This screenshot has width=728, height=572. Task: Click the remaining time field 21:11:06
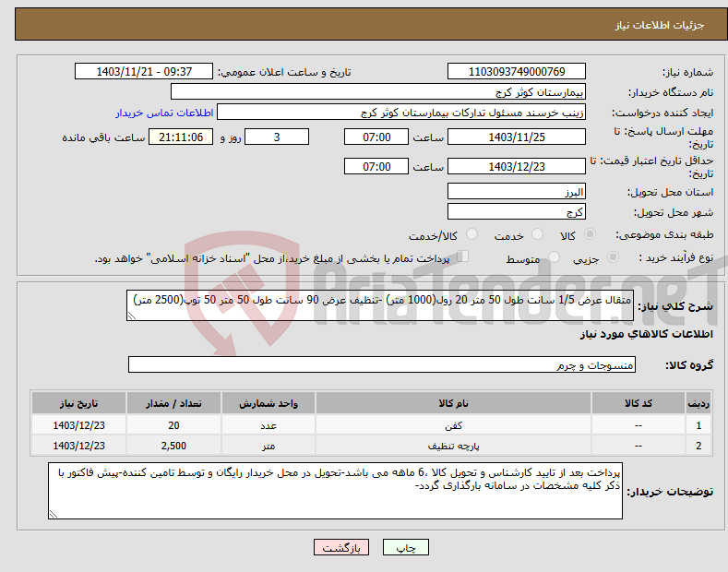[181, 137]
